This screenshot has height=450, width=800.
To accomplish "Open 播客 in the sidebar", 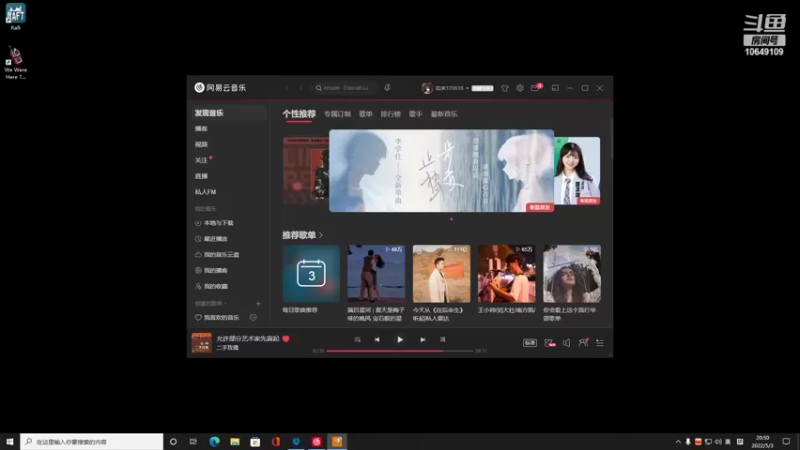I will [x=201, y=129].
